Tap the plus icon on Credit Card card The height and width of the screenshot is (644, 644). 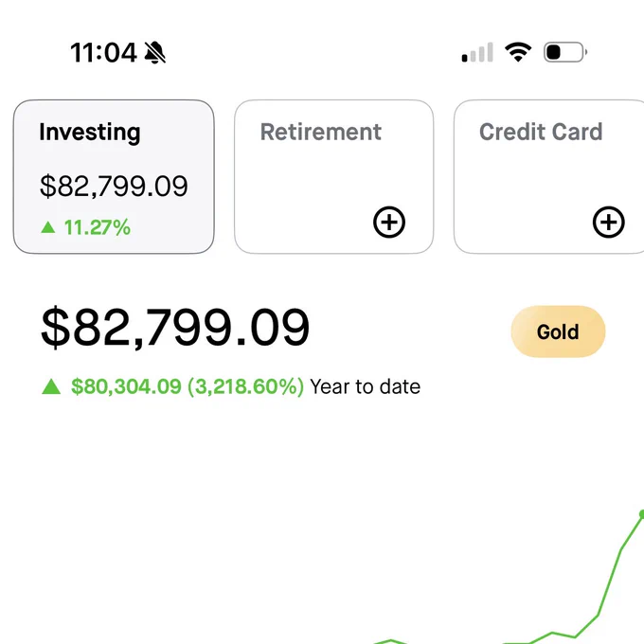608,222
